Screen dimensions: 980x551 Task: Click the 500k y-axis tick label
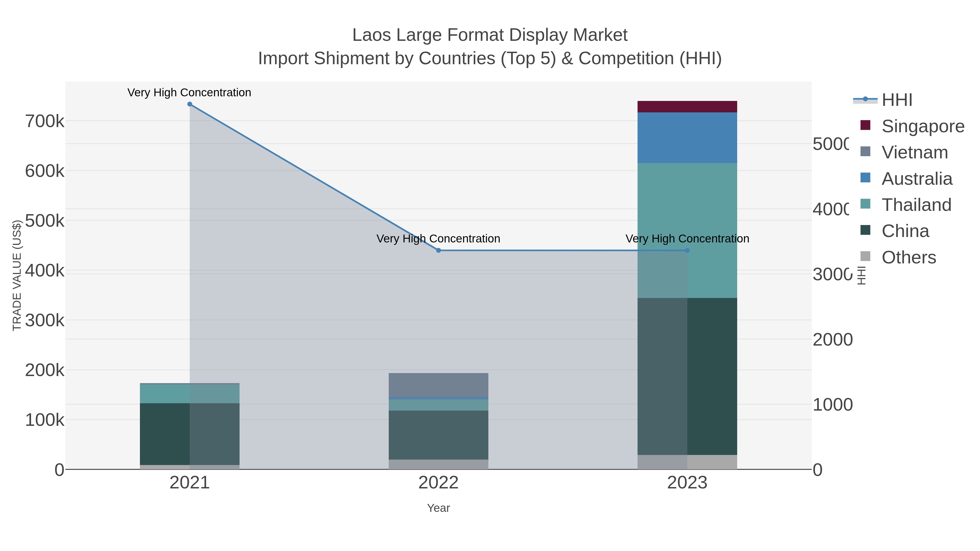tap(45, 221)
